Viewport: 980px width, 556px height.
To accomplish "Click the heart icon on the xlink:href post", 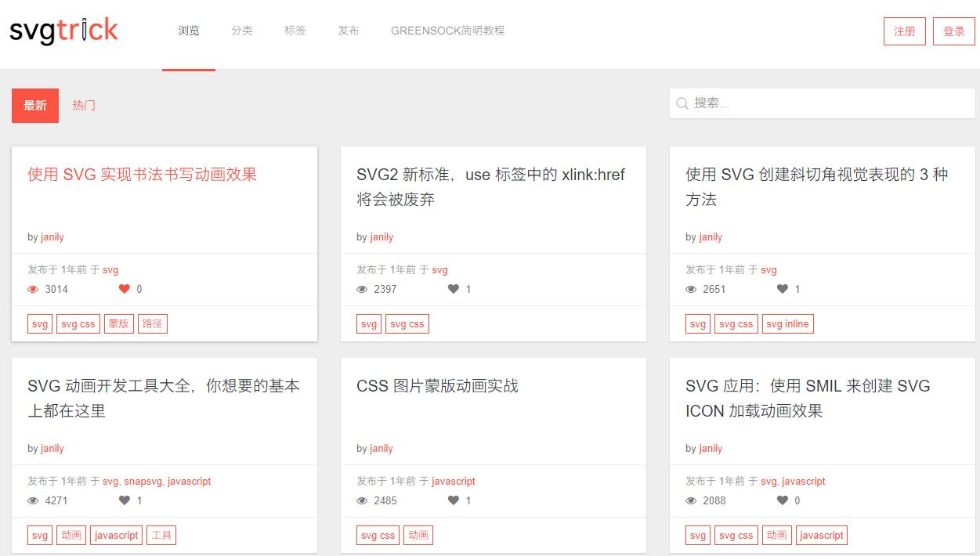I will pos(454,289).
